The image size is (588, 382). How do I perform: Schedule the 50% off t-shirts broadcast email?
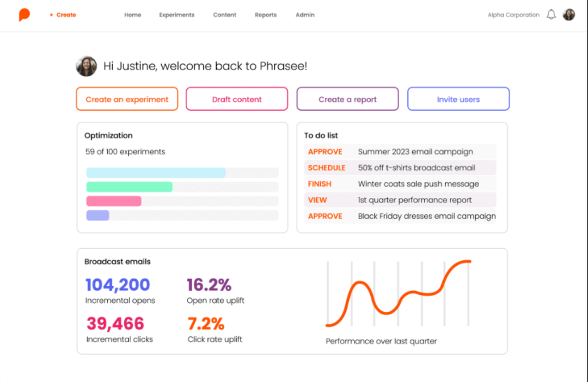coord(327,168)
